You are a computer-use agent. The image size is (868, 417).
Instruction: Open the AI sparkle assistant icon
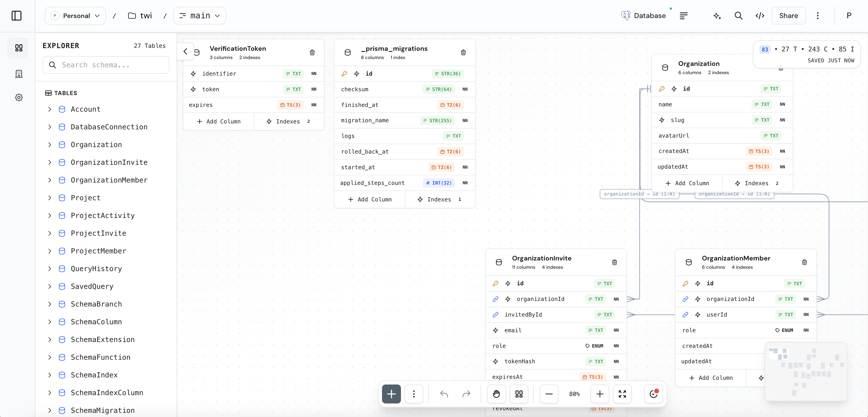point(717,16)
